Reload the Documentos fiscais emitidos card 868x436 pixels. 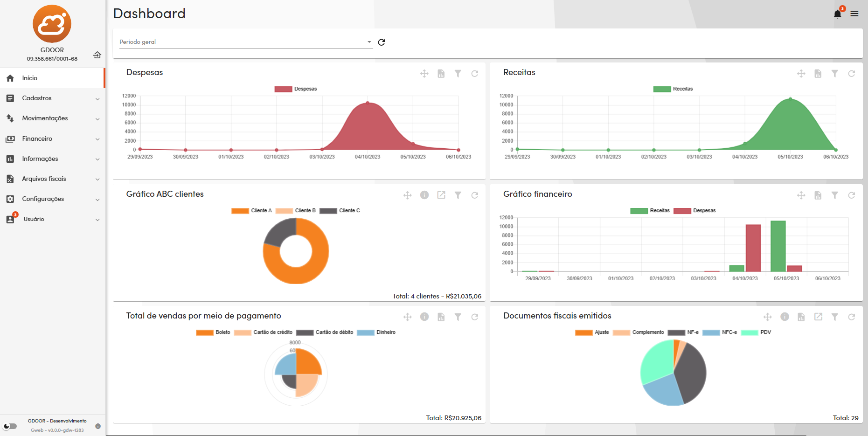tap(852, 317)
